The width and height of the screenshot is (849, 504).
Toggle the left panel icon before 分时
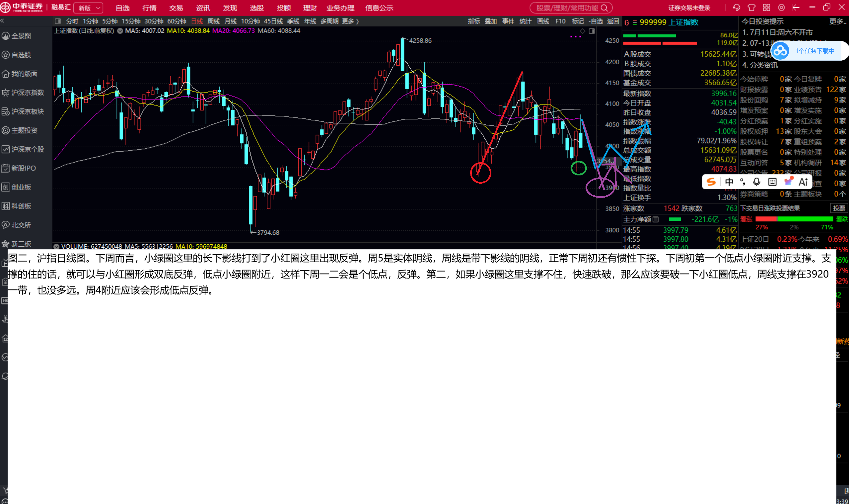point(58,21)
